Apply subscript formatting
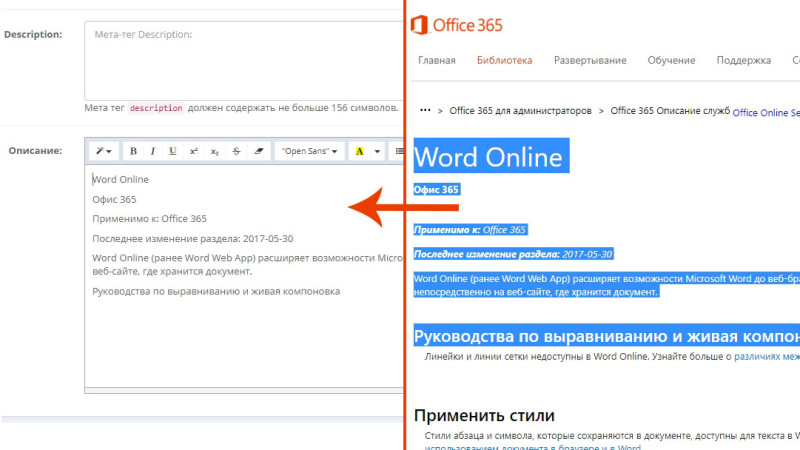 214,151
